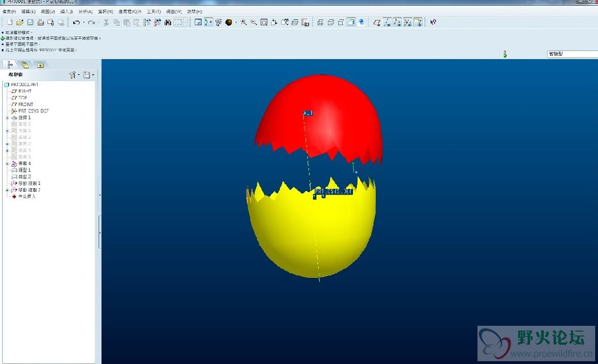Regenerate the model with Regenerate icon

pyautogui.click(x=147, y=22)
